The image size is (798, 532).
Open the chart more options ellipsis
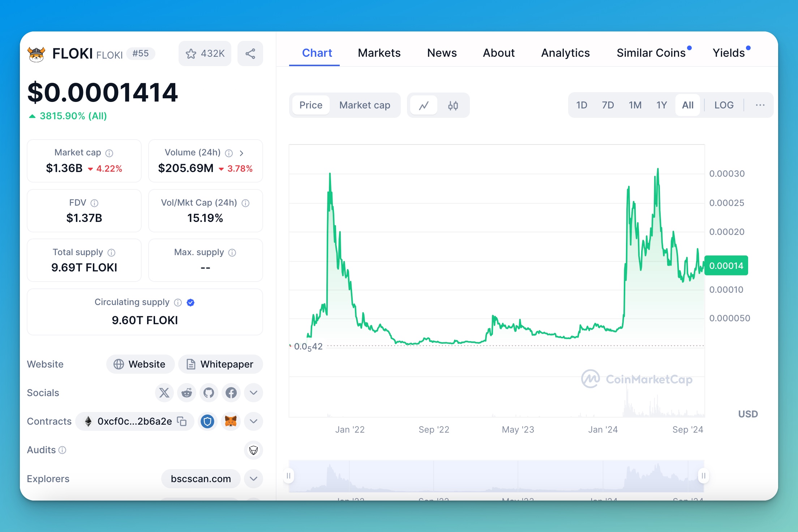coord(760,105)
